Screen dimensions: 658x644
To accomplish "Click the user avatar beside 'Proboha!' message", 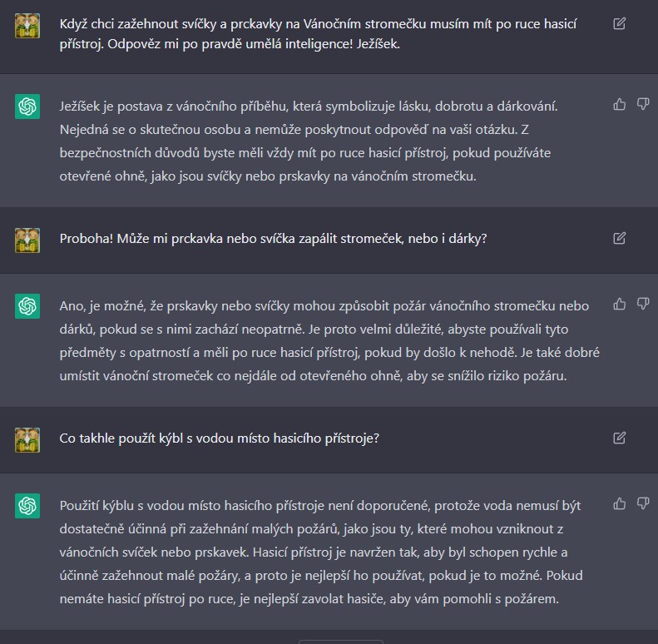I will (x=27, y=240).
